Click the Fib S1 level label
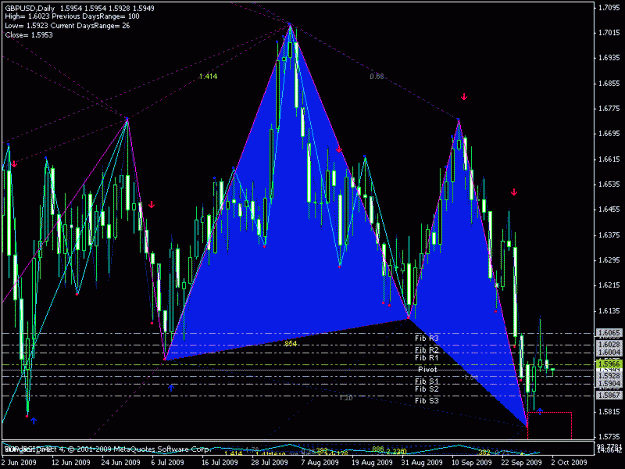The image size is (625, 469). (x=426, y=381)
